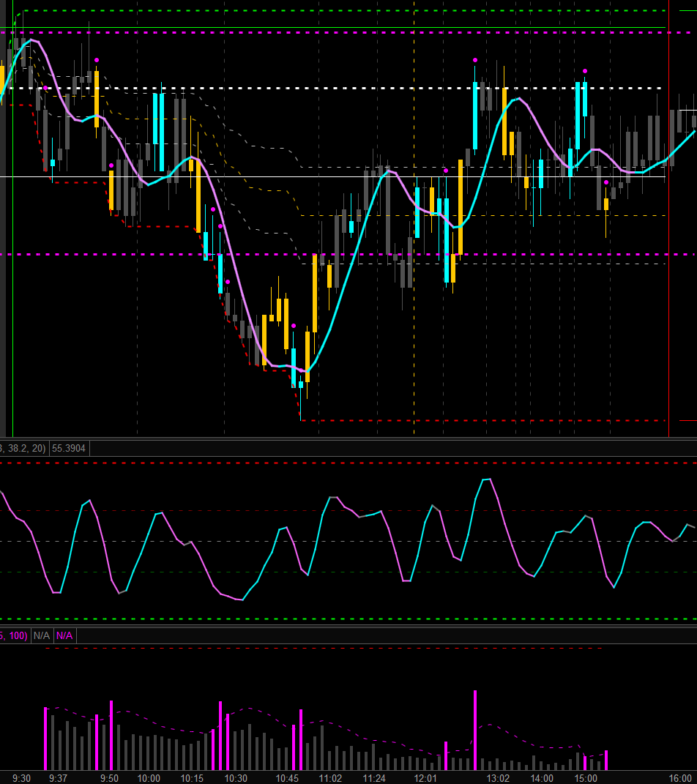Click the 55.3904 oscillator value label

[69, 448]
